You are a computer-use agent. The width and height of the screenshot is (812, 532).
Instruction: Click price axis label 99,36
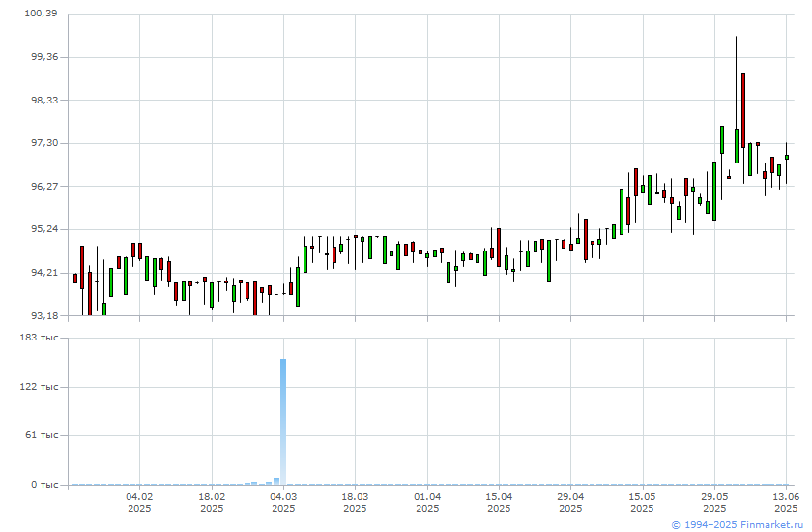click(x=44, y=57)
